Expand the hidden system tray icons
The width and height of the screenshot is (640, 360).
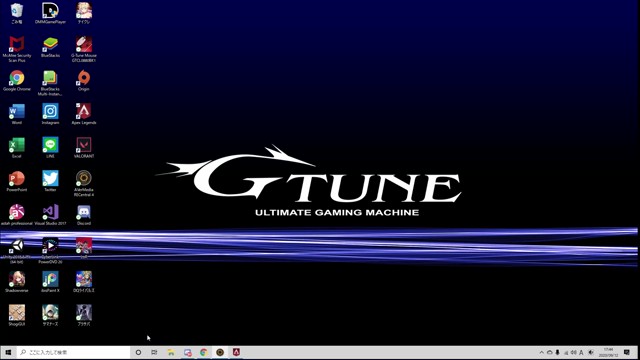[542, 353]
